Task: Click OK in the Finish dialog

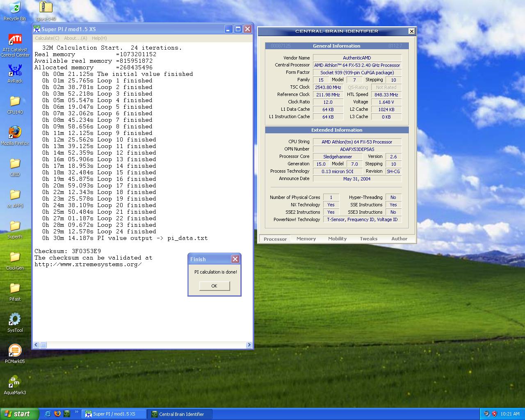Action: pyautogui.click(x=215, y=286)
